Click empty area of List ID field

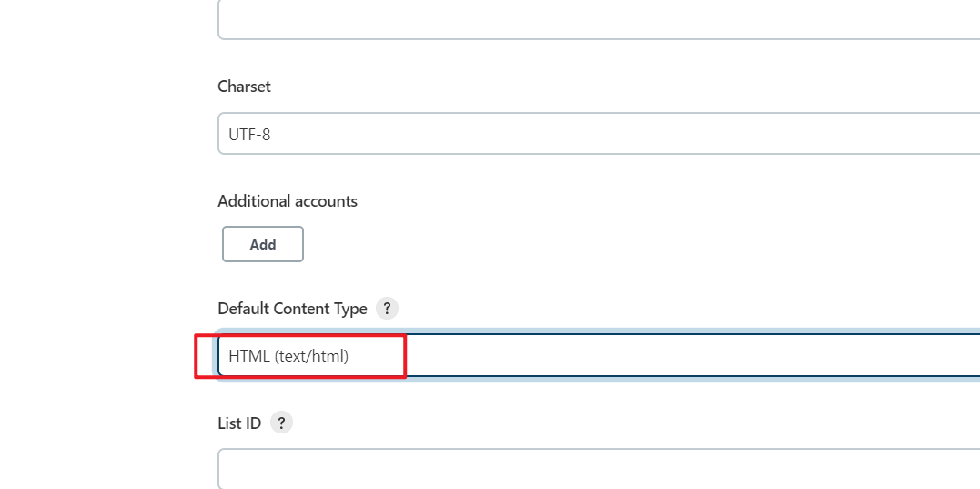[599, 468]
